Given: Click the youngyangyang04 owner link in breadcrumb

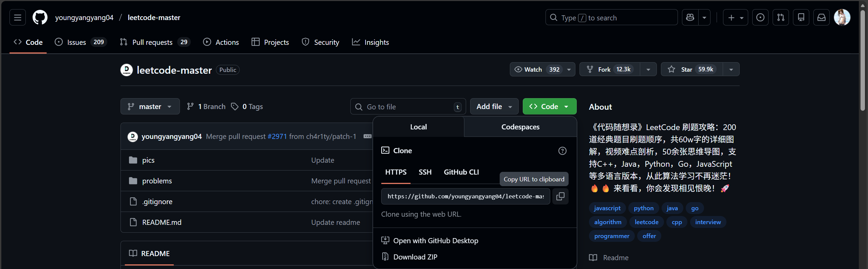Looking at the screenshot, I should tap(84, 17).
